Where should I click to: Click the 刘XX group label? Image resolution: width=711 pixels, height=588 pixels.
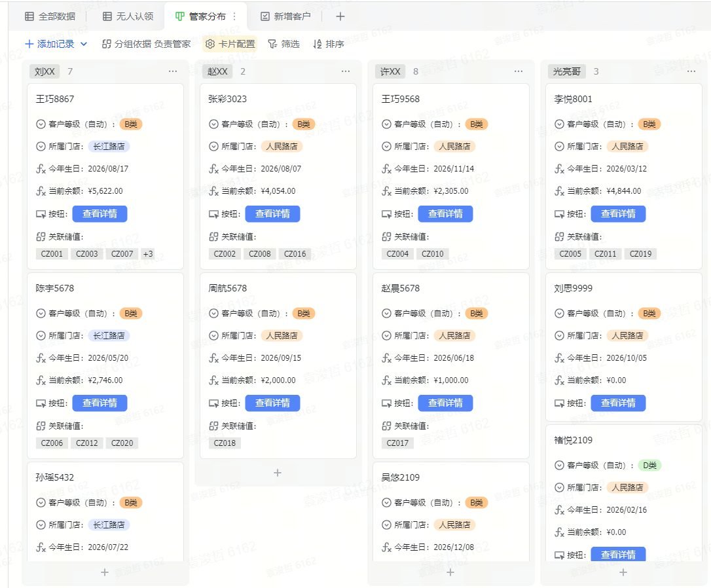point(45,71)
